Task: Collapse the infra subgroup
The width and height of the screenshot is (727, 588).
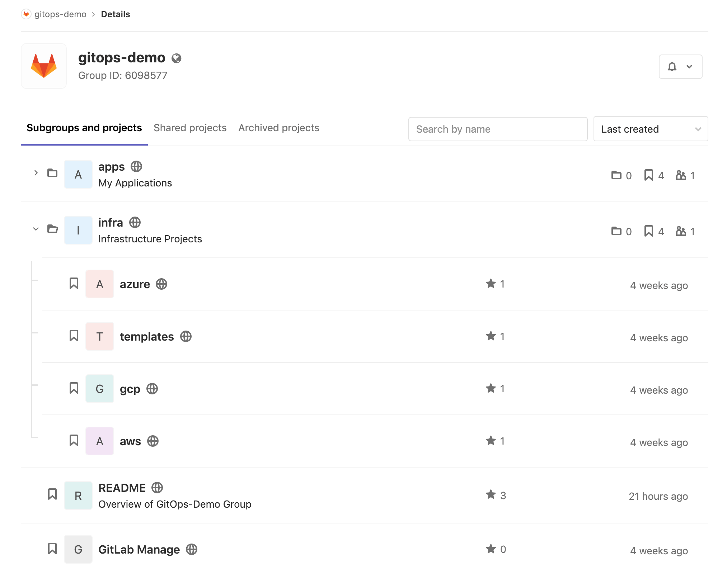Action: point(36,229)
